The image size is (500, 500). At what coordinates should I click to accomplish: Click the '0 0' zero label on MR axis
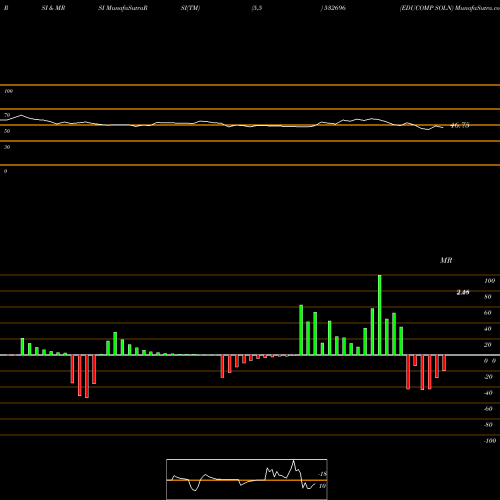(x=490, y=361)
